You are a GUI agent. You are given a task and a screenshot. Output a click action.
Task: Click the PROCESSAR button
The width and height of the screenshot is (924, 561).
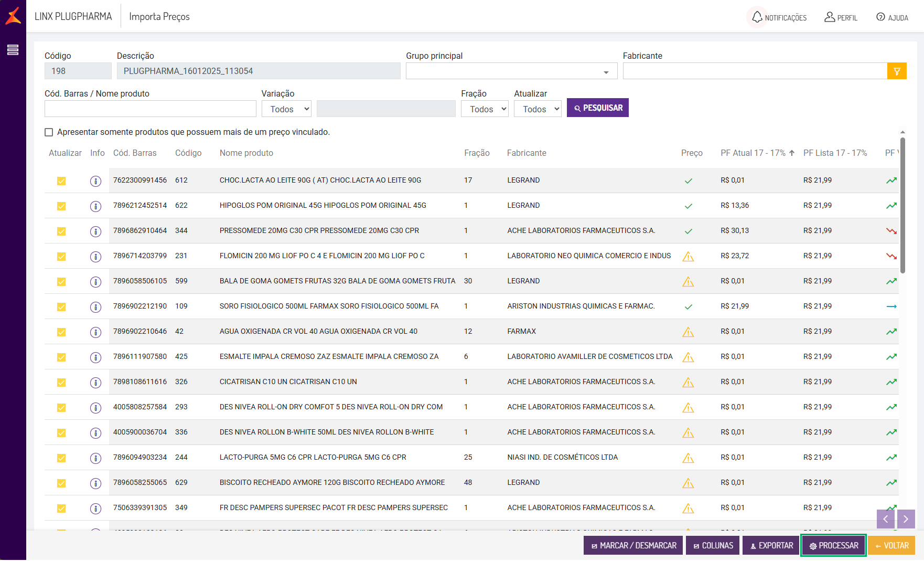(833, 546)
